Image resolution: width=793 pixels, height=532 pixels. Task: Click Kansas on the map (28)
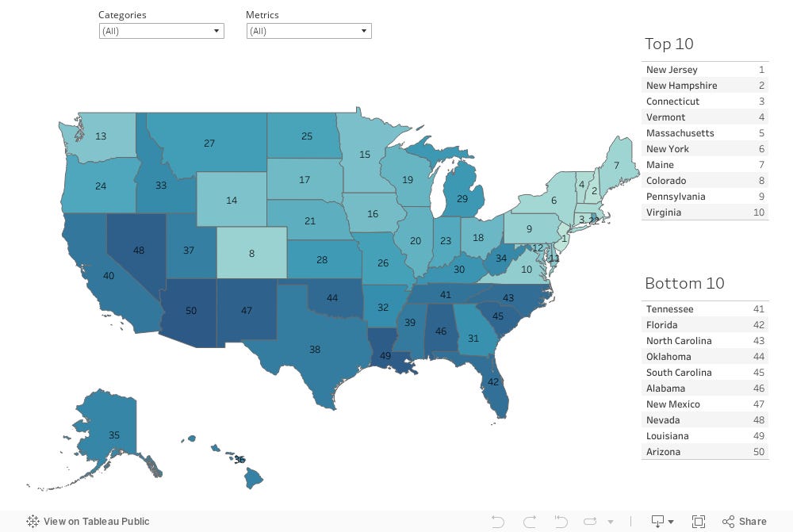point(322,260)
